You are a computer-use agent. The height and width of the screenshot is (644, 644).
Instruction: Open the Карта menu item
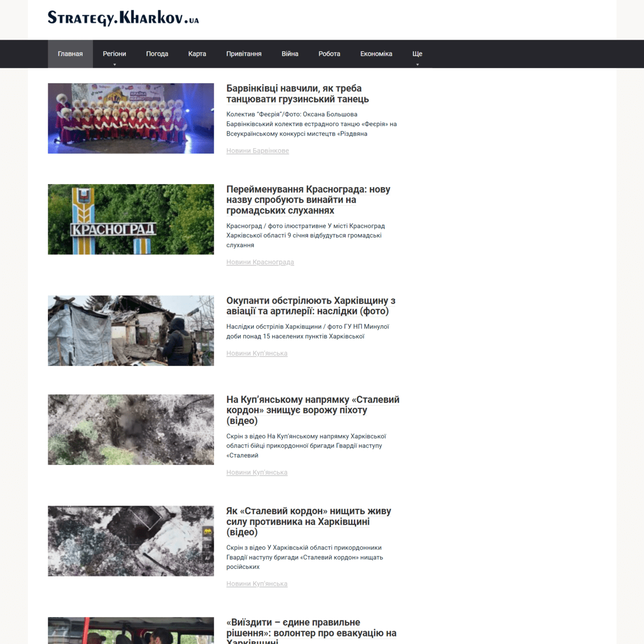[x=197, y=54]
